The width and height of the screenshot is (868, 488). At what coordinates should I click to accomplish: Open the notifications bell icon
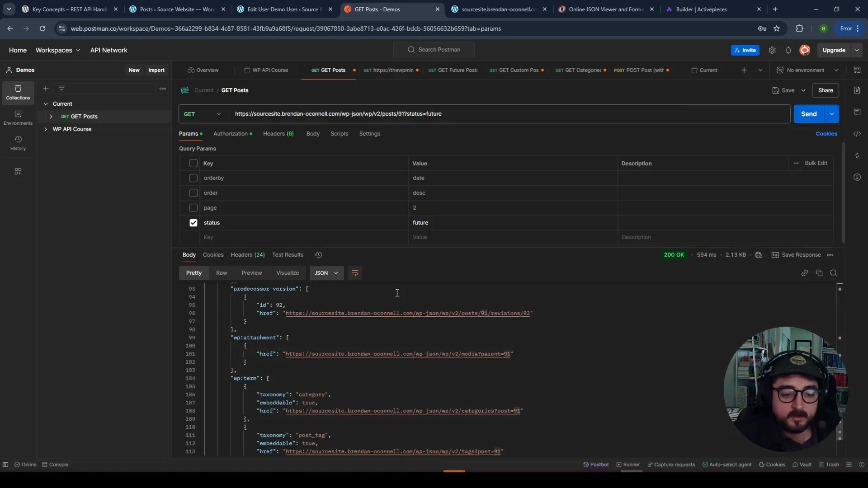pyautogui.click(x=788, y=50)
